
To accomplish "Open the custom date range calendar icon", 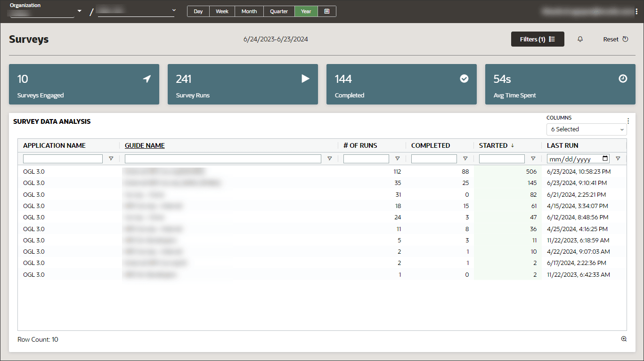I will [x=327, y=11].
